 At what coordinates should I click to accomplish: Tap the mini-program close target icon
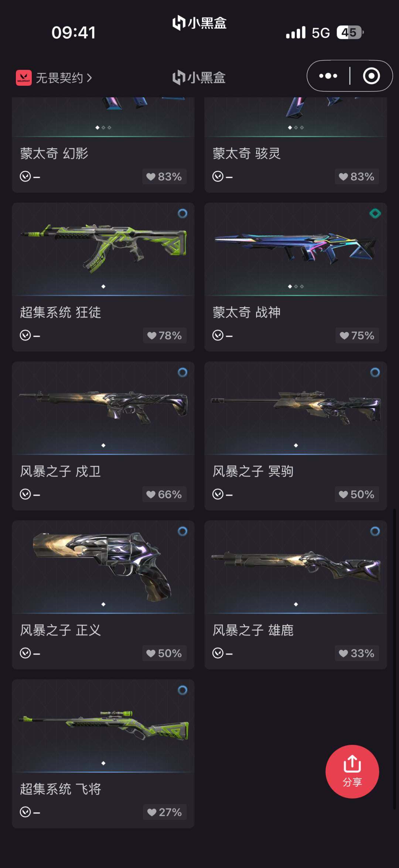pyautogui.click(x=371, y=76)
